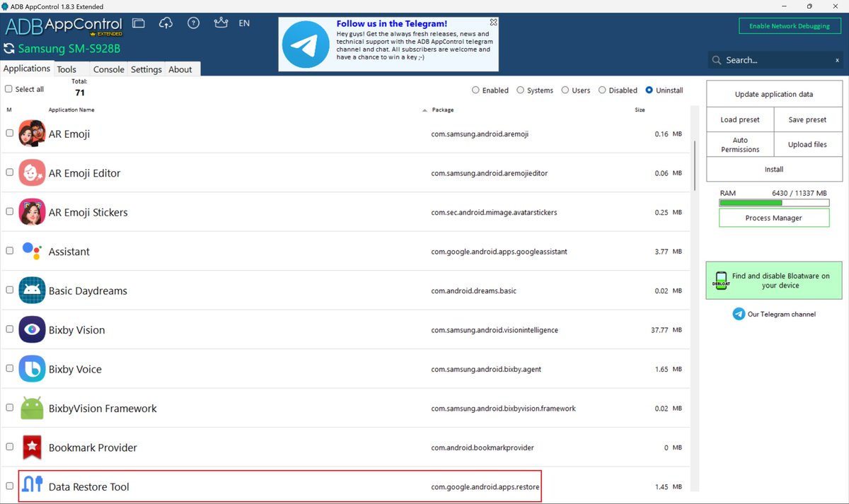849x504 pixels.
Task: Click the Save preset button
Action: tap(807, 119)
